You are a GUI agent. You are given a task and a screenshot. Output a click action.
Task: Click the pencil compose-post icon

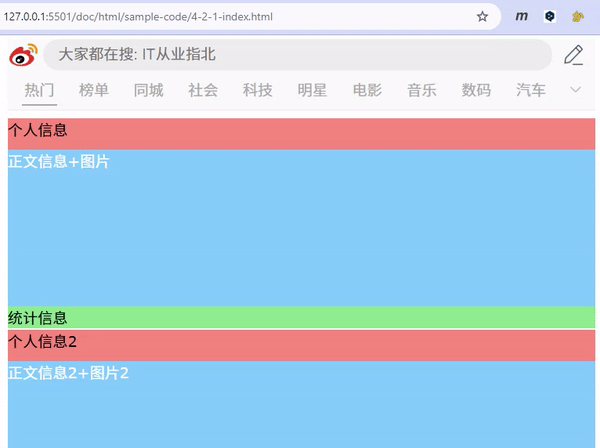coord(573,55)
